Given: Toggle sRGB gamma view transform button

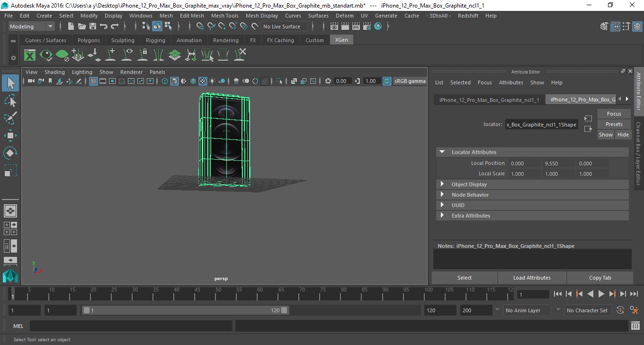Looking at the screenshot, I should point(387,81).
